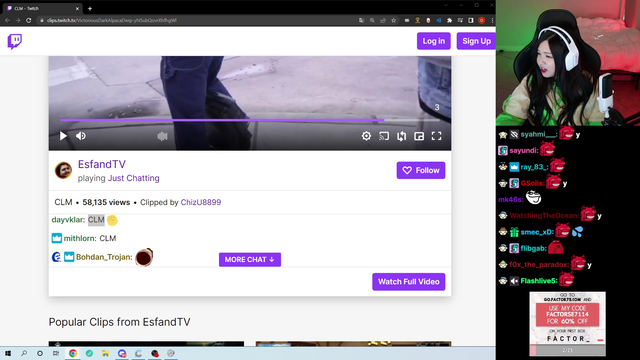
Task: Enable picture-in-picture mode
Action: coord(419,136)
